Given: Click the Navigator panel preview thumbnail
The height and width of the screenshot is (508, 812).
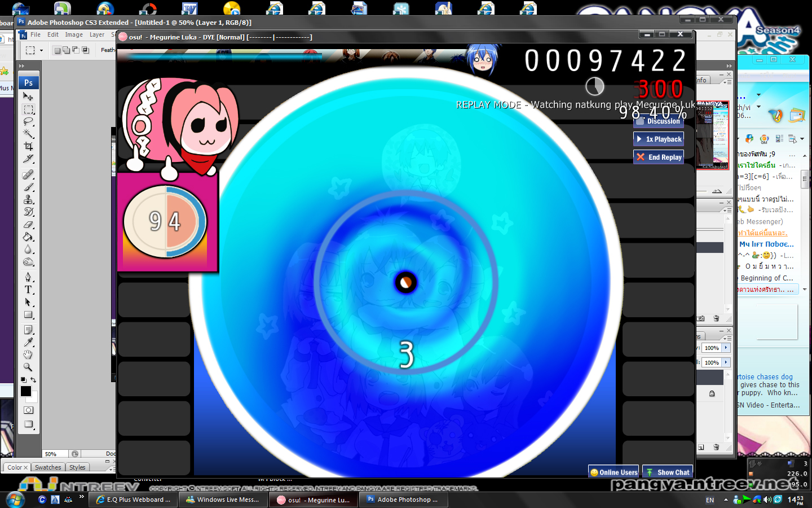Looking at the screenshot, I should (x=713, y=135).
